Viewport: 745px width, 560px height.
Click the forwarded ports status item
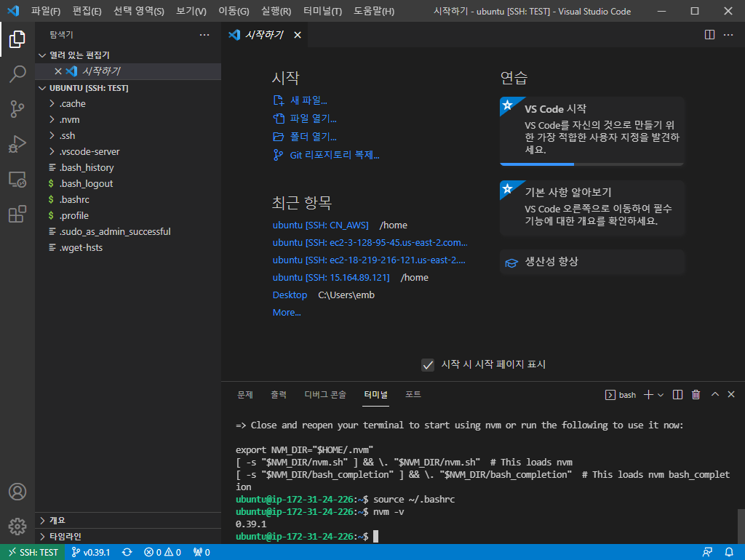pos(202,553)
